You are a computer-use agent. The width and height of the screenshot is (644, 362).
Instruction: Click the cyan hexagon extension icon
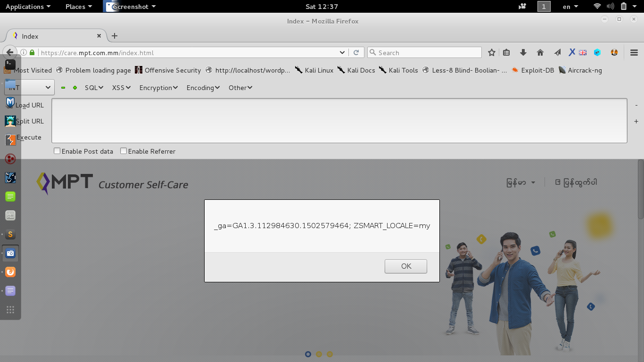[597, 53]
